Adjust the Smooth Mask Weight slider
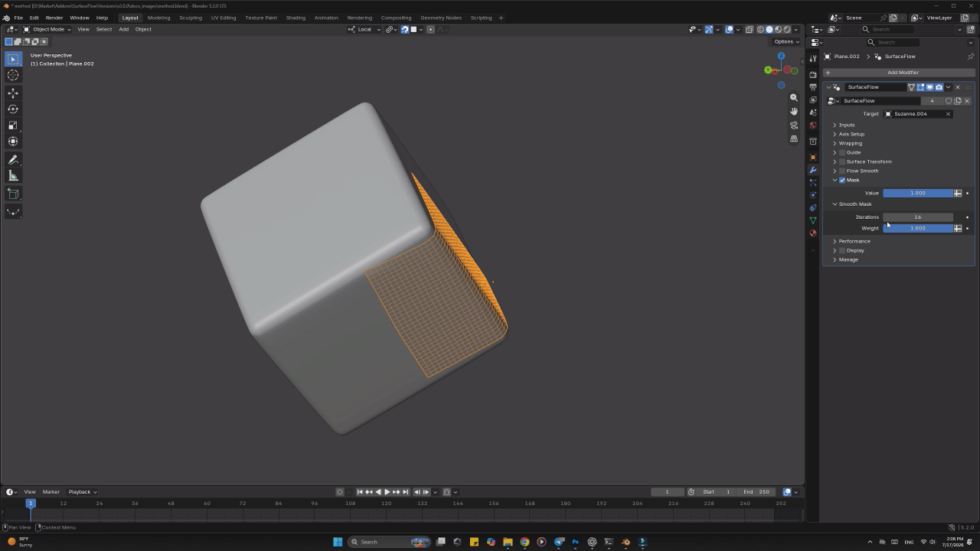Image resolution: width=980 pixels, height=551 pixels. (918, 228)
